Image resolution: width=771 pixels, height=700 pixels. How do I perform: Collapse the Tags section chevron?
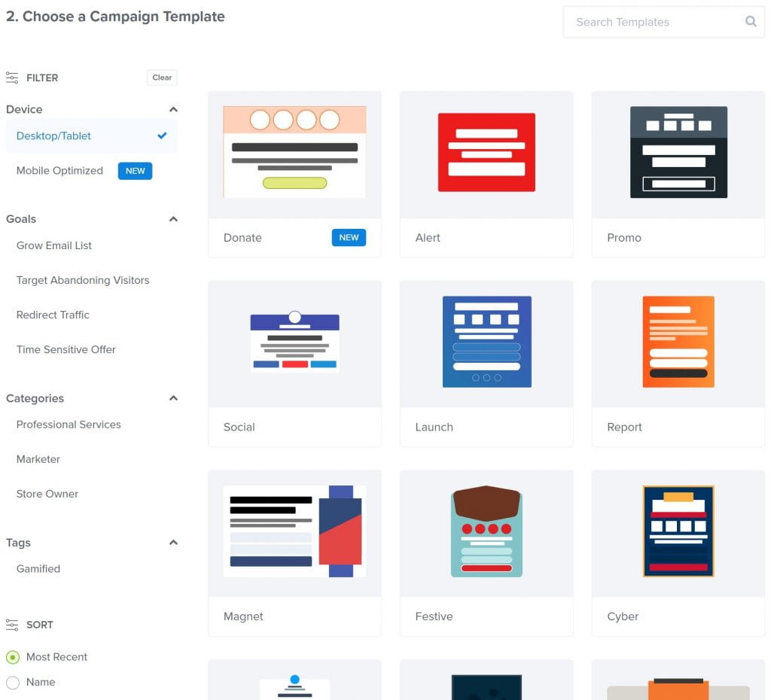pyautogui.click(x=173, y=543)
